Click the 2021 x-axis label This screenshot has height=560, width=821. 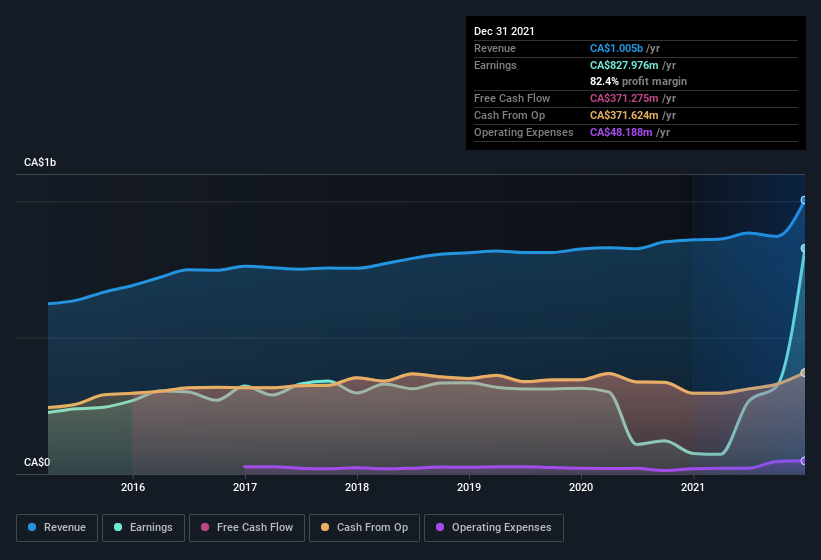[693, 487]
